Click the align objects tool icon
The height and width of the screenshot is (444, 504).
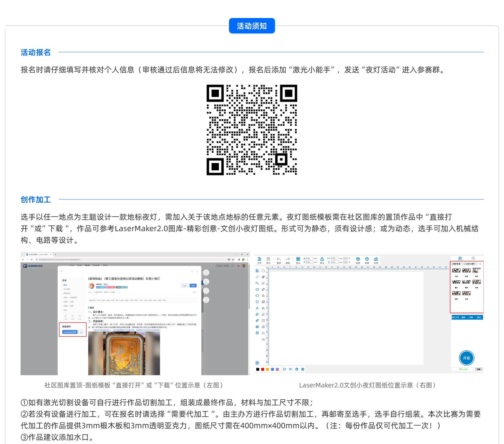tap(263, 295)
